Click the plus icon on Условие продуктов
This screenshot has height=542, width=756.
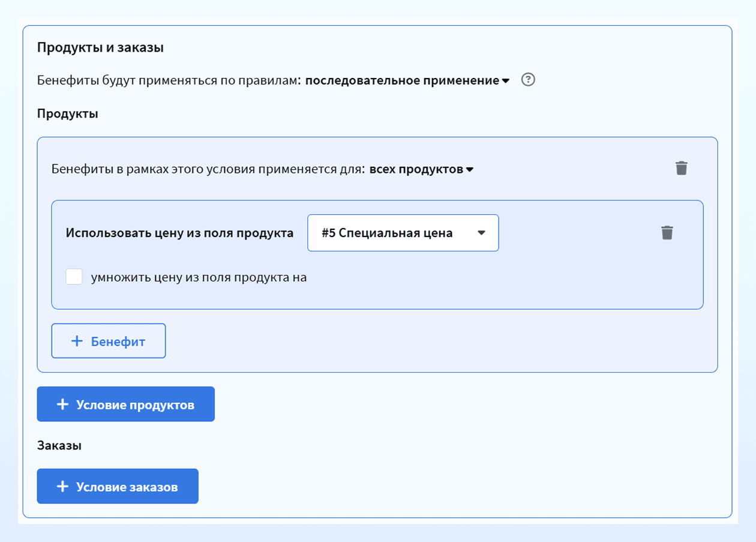pos(62,405)
